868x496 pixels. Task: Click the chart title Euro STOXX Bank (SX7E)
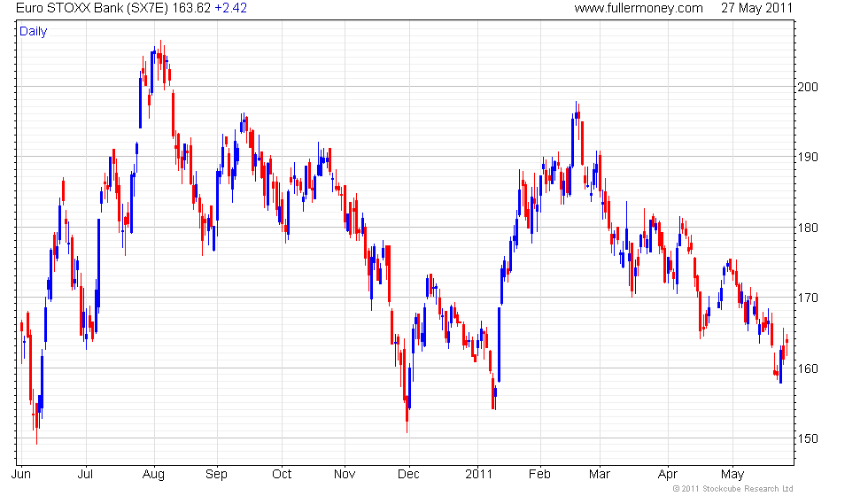[92, 8]
